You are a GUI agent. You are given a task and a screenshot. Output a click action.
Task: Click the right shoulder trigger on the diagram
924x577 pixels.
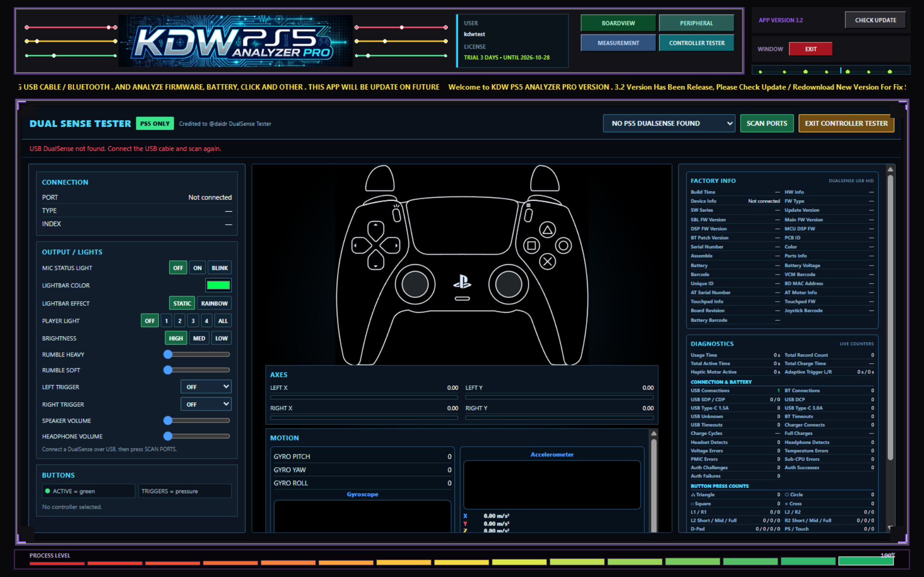545,178
